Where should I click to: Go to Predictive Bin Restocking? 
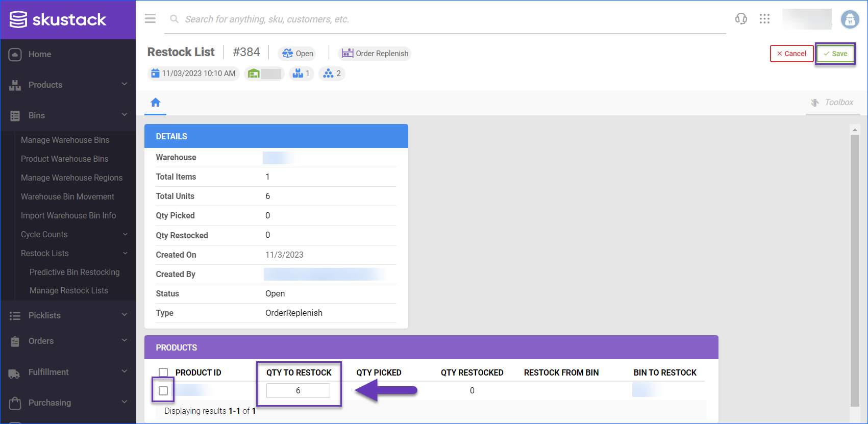click(x=75, y=272)
